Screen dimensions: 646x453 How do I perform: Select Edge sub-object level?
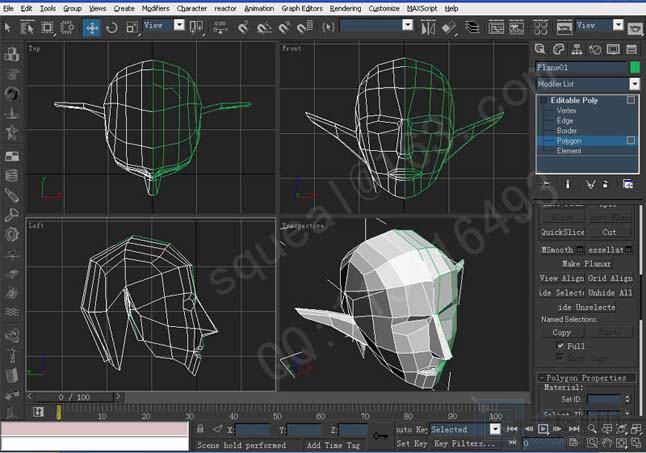(564, 121)
